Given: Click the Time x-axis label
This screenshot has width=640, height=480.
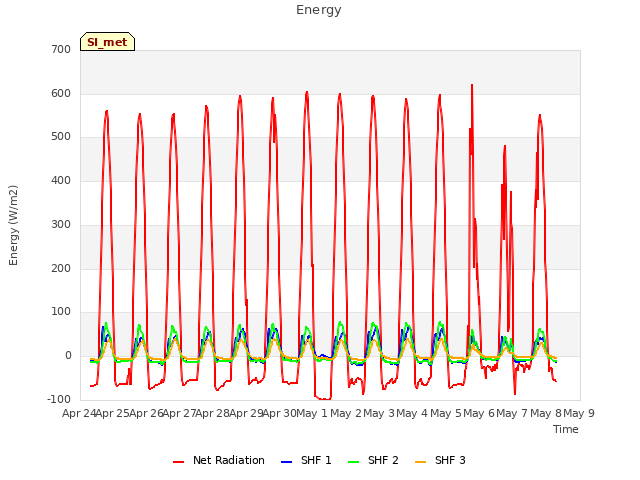Looking at the screenshot, I should click(x=566, y=429).
